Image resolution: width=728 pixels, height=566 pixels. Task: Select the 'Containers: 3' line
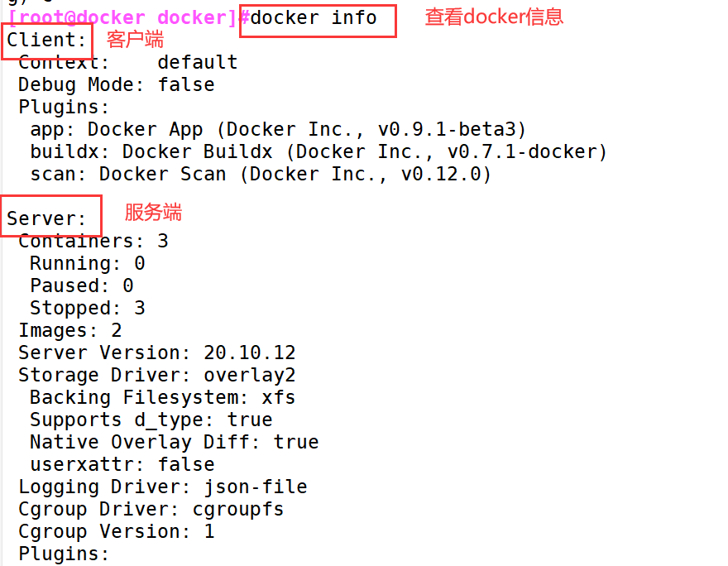(x=93, y=241)
